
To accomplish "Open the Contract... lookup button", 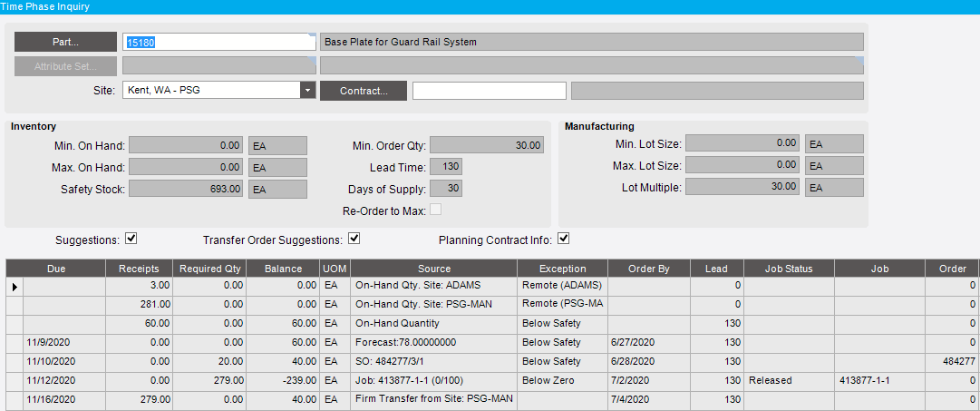I will point(364,91).
